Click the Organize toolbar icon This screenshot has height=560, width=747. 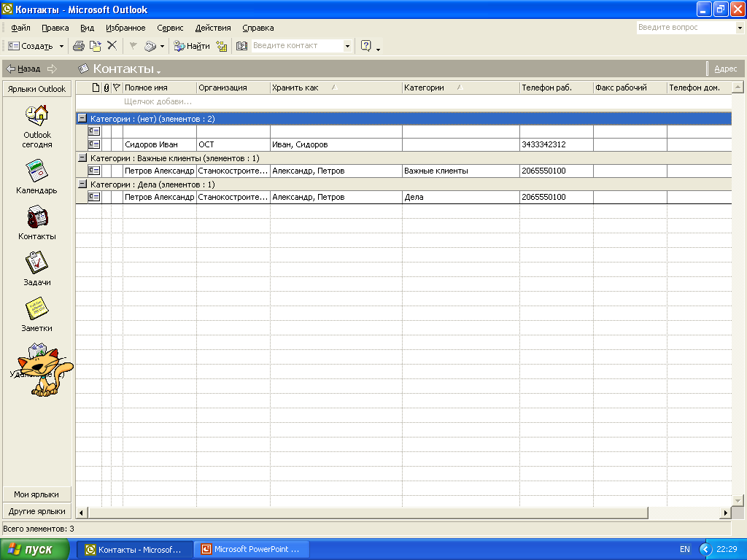pyautogui.click(x=222, y=46)
